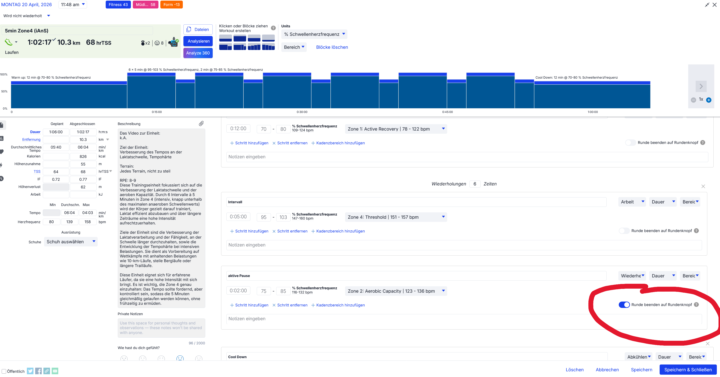
Task: Click the right-arrow chevron beside the chart
Action: (701, 86)
